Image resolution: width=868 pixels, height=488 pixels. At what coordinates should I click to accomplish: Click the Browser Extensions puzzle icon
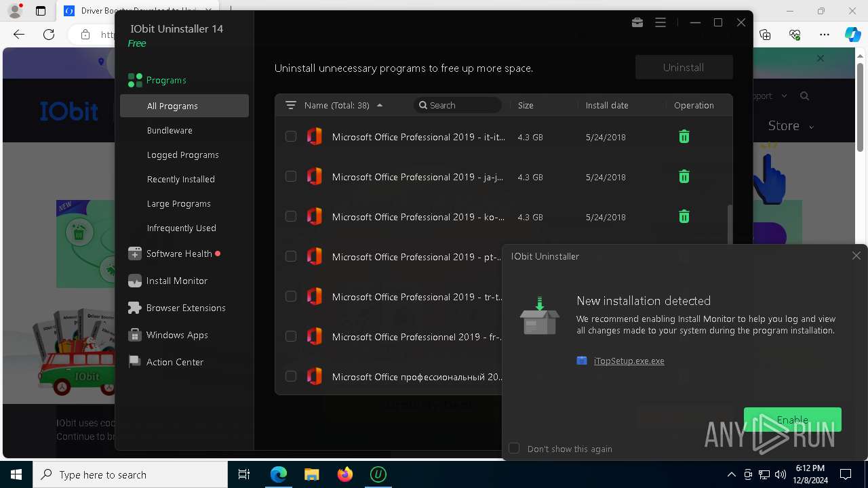click(x=135, y=308)
